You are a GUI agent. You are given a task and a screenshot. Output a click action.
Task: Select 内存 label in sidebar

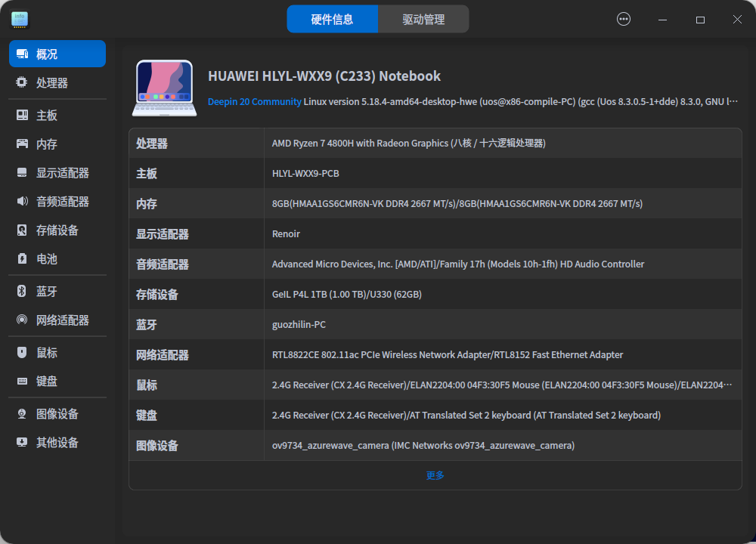click(x=47, y=144)
